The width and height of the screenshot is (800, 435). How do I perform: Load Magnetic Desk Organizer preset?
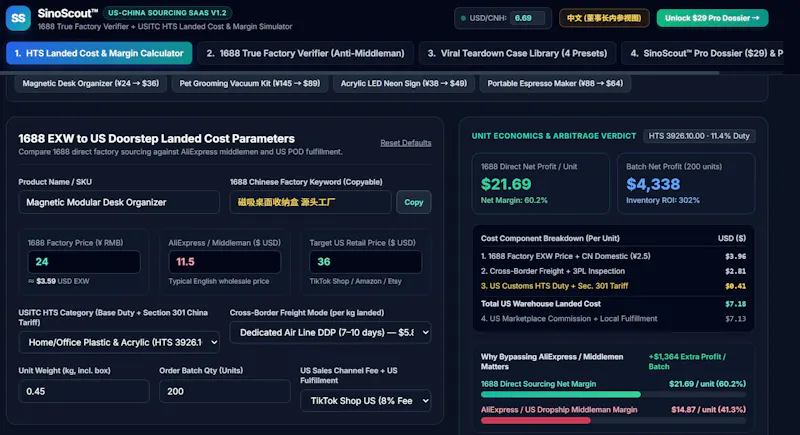[91, 83]
